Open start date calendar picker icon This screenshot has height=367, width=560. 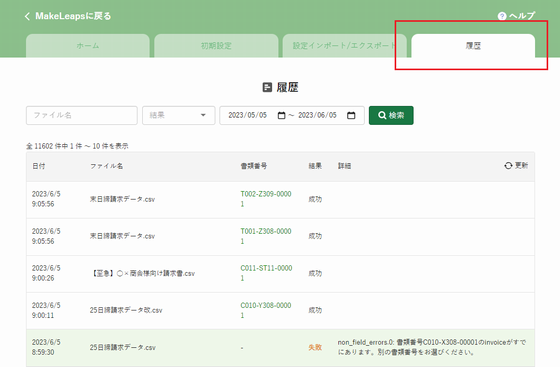click(281, 115)
